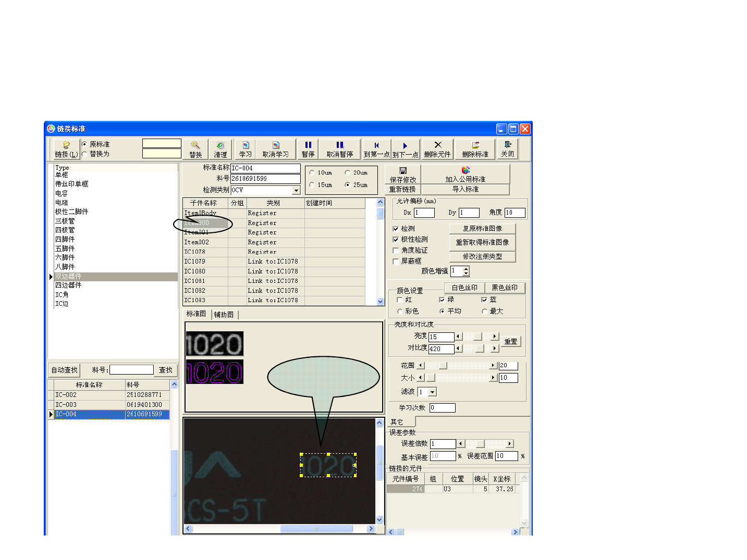The image size is (747, 560).
Task: Open the 检测类别 OCV dropdown
Action: 296,191
